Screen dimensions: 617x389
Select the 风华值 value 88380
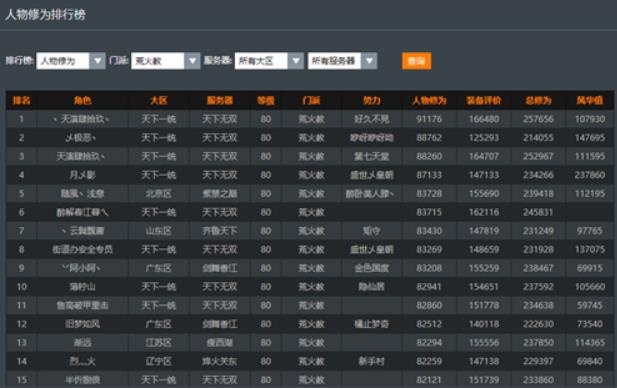589,380
